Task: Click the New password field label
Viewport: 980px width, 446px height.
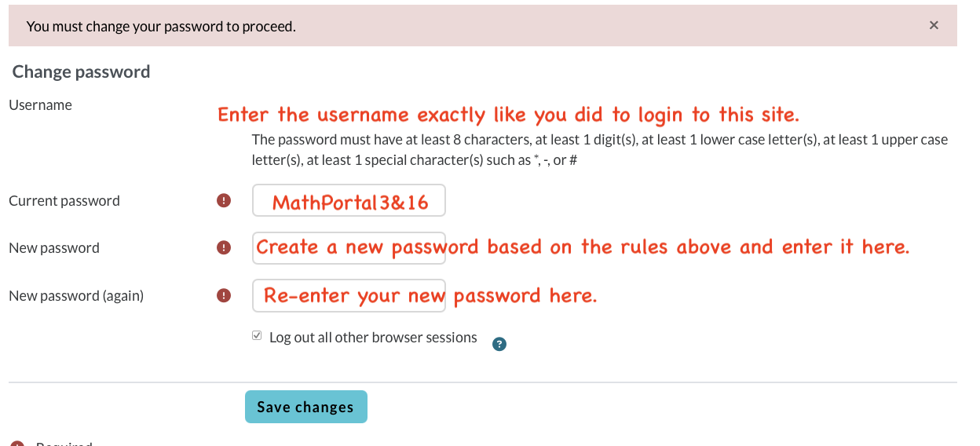Action: tap(54, 248)
